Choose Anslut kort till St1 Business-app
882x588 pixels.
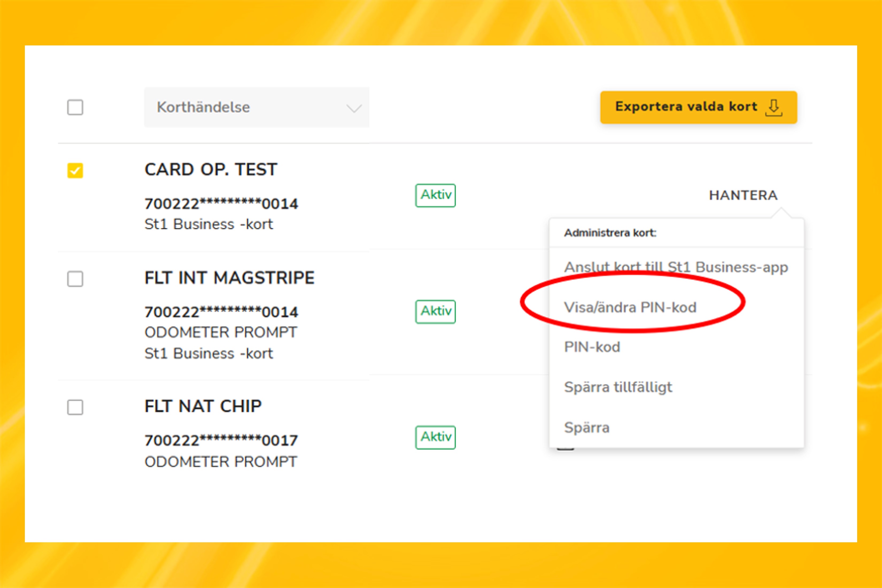tap(676, 267)
